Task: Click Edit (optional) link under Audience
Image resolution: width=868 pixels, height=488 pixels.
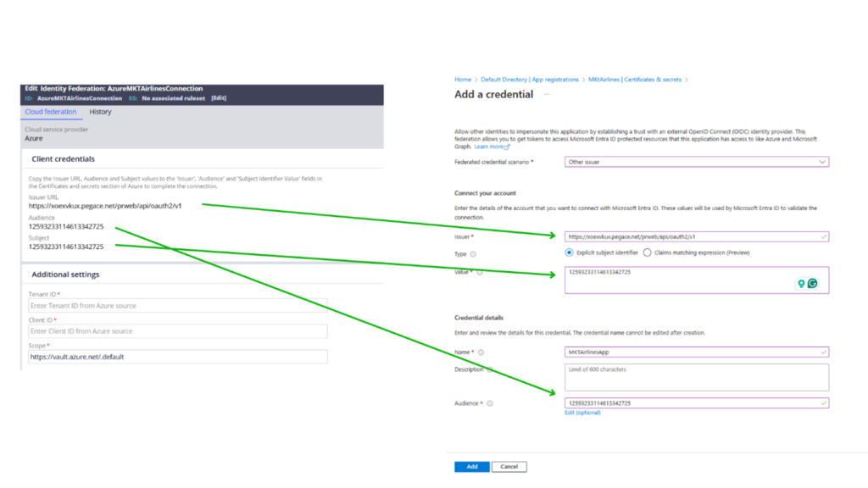Action: (x=582, y=413)
